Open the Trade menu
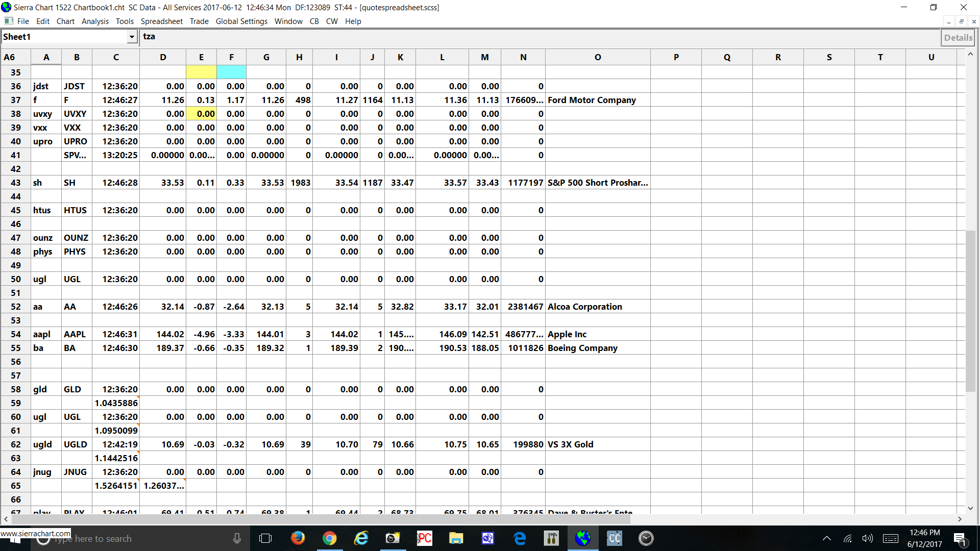Image resolution: width=980 pixels, height=551 pixels. coord(199,21)
